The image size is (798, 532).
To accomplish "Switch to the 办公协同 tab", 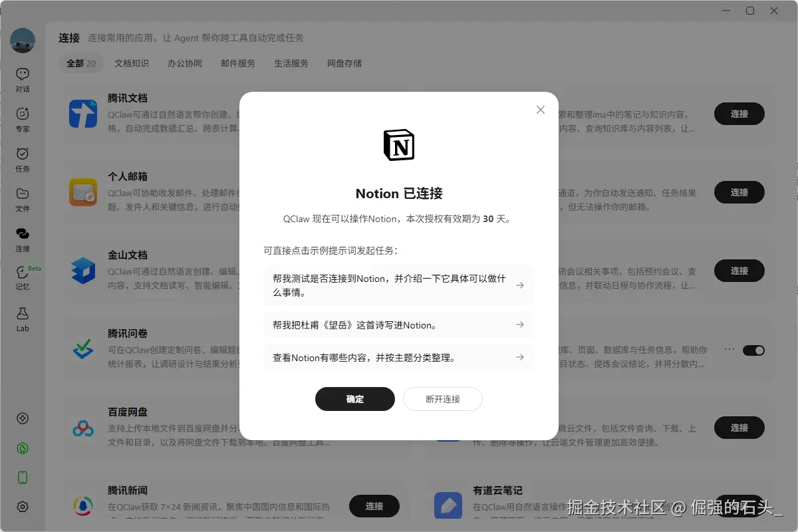I will [185, 63].
